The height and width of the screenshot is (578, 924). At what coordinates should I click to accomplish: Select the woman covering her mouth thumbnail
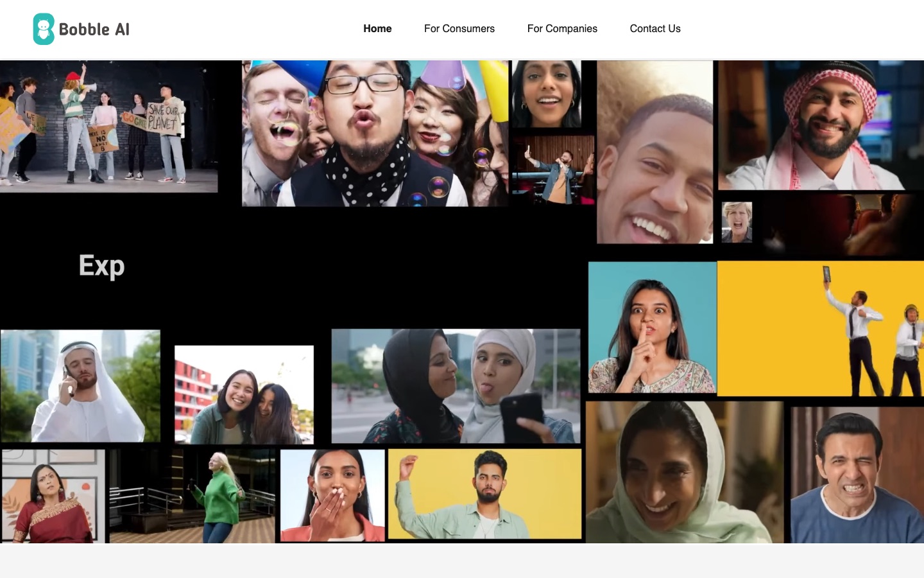[332, 495]
